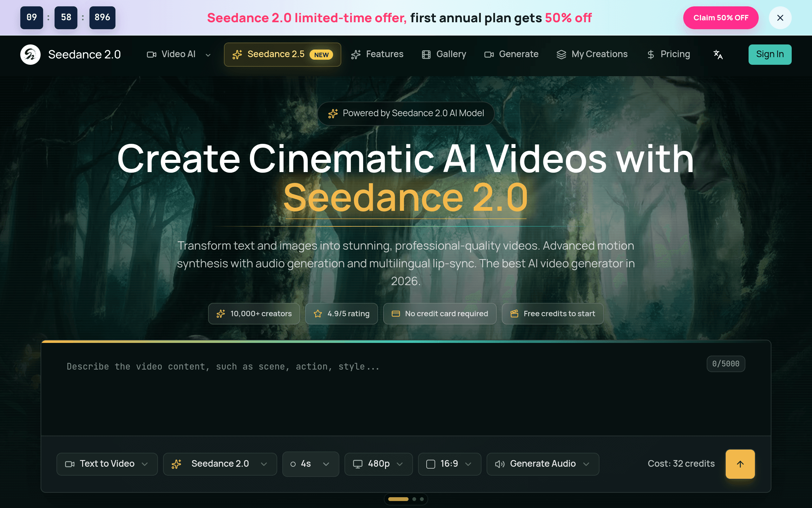This screenshot has width=812, height=508.
Task: Open the Text to Video mode dropdown
Action: (x=107, y=464)
